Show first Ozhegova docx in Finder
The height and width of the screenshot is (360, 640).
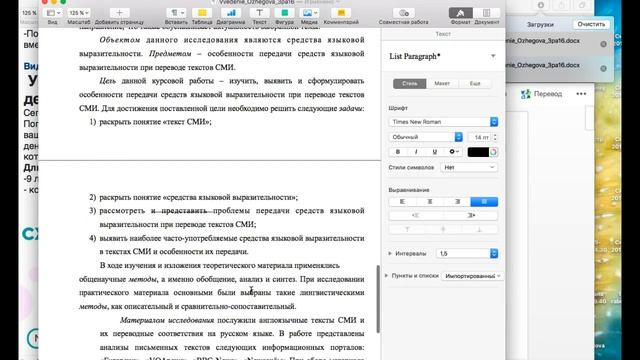click(x=603, y=44)
